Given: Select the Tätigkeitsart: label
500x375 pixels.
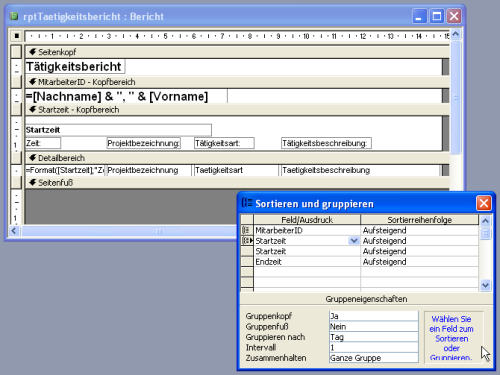Looking at the screenshot, I should tap(224, 143).
